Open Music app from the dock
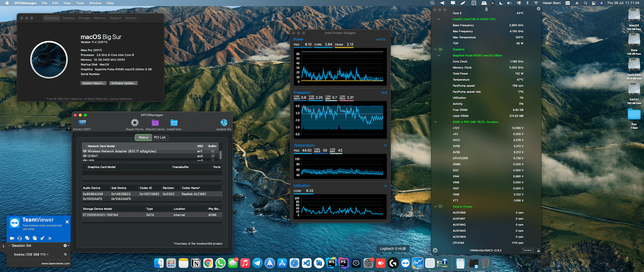644x272 pixels. [245, 263]
